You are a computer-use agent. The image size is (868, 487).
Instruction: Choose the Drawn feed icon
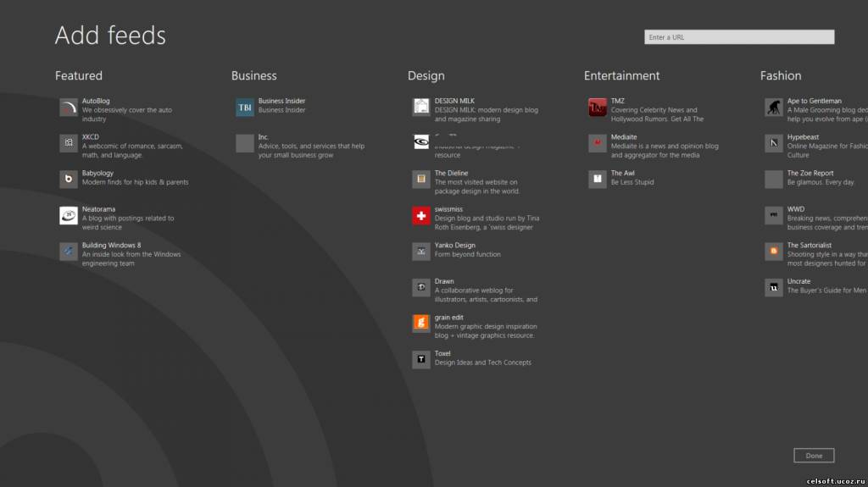(x=421, y=288)
